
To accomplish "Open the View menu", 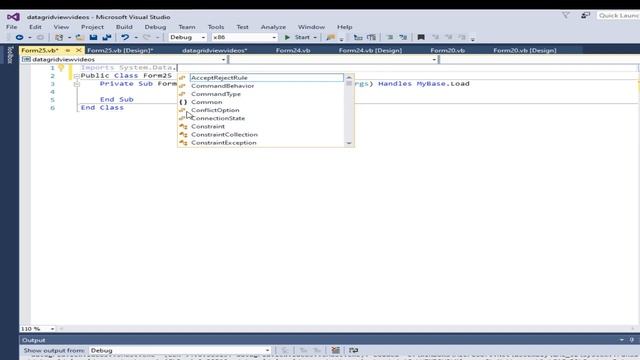I will point(61,27).
